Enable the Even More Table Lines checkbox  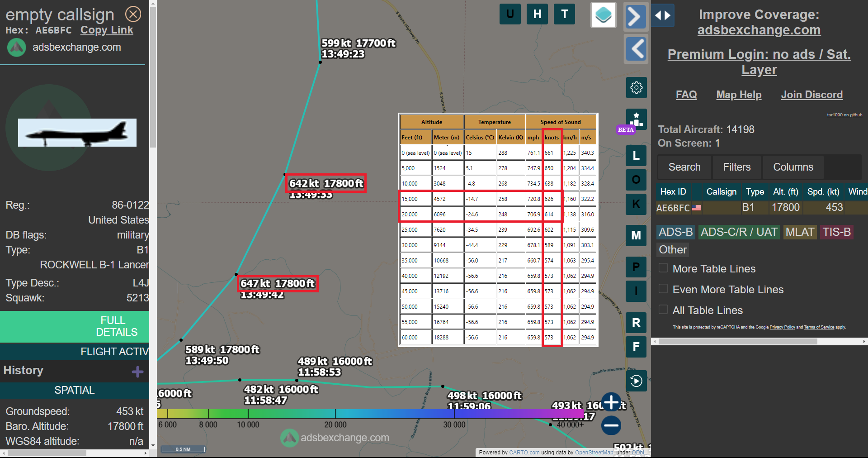click(x=663, y=289)
